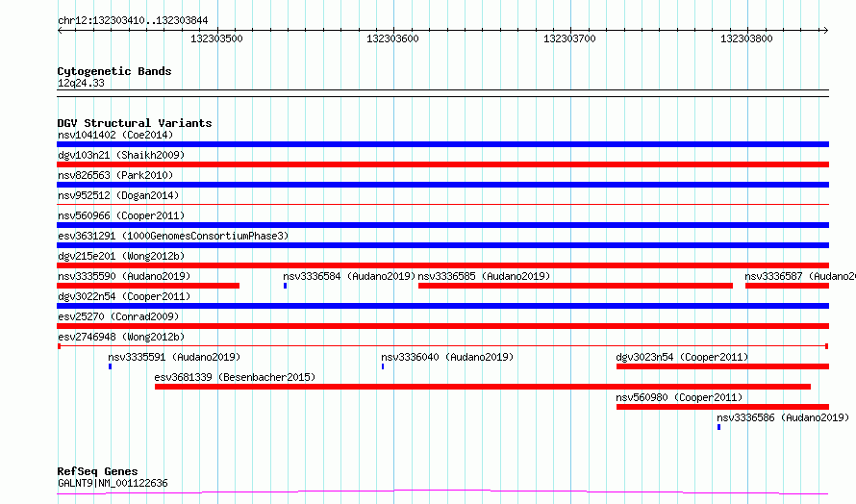The width and height of the screenshot is (856, 504).
Task: Click the nsv3335590 (Audano2019) label
Action: coord(124,276)
